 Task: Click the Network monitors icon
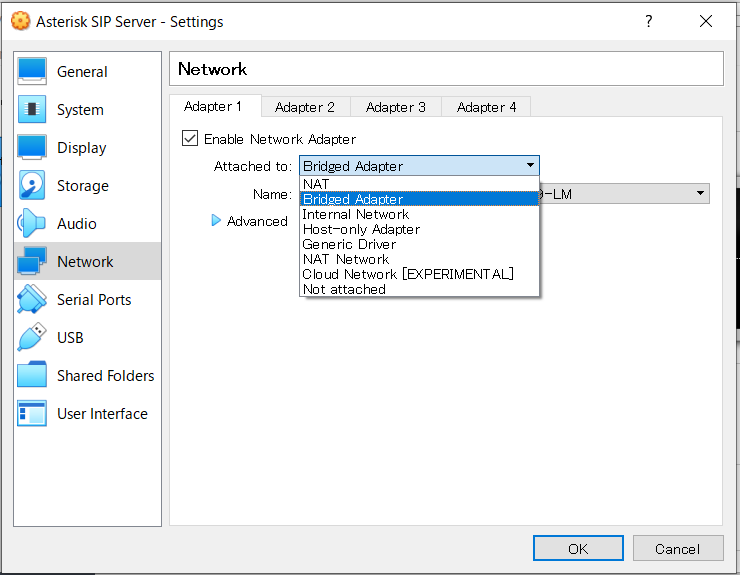click(32, 261)
